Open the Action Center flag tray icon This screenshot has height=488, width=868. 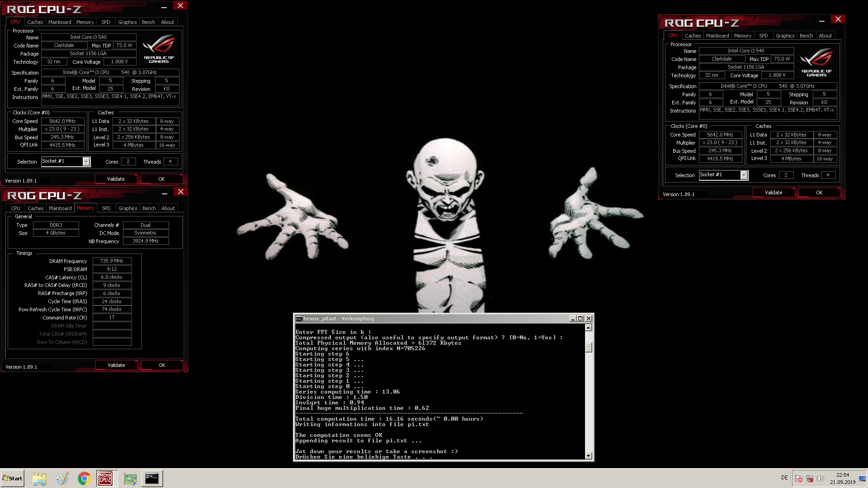(x=799, y=479)
